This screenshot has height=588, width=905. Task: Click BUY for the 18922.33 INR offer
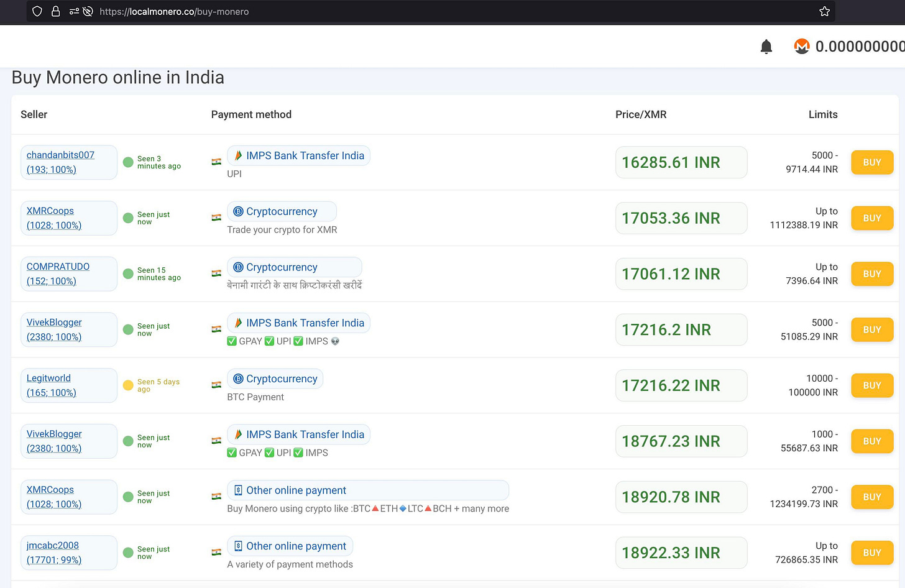coord(872,553)
